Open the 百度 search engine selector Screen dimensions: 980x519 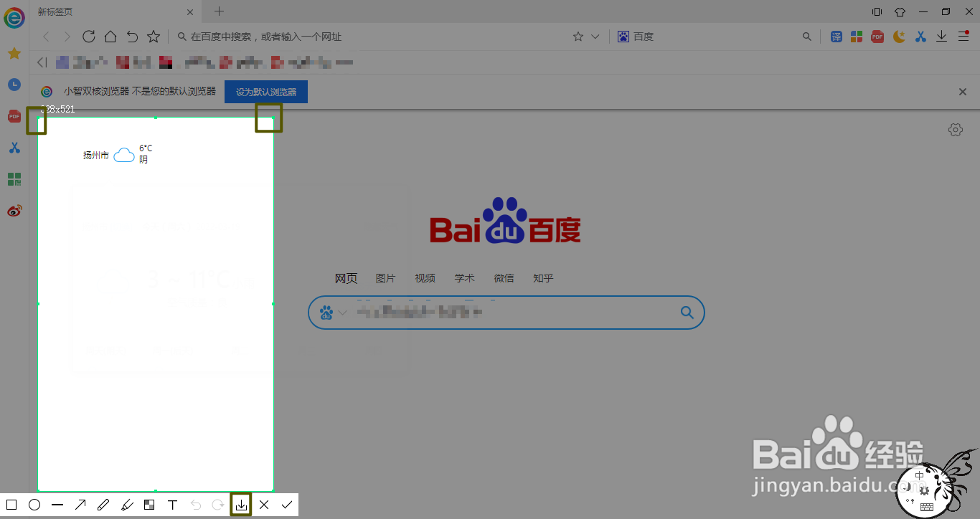pyautogui.click(x=636, y=37)
